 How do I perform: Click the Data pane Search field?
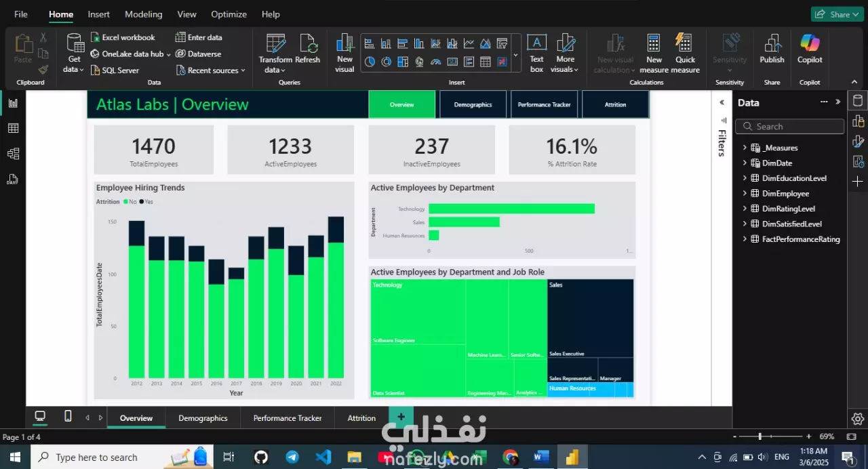click(790, 126)
